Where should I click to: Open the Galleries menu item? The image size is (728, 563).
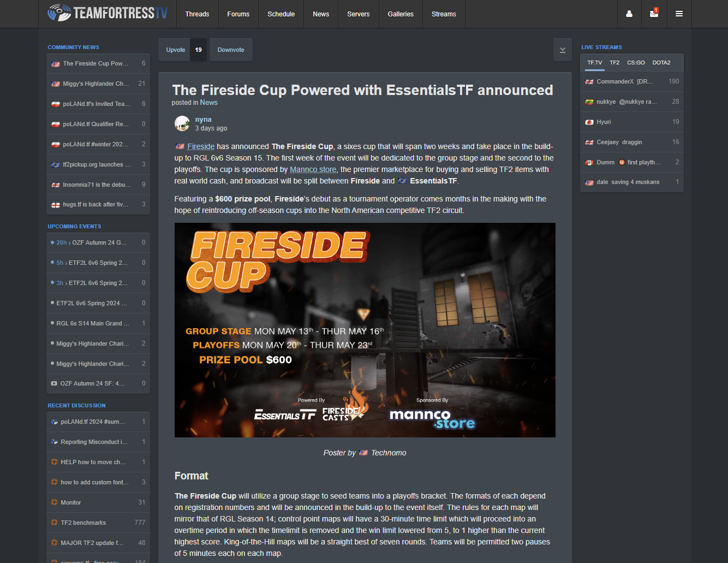coord(401,14)
